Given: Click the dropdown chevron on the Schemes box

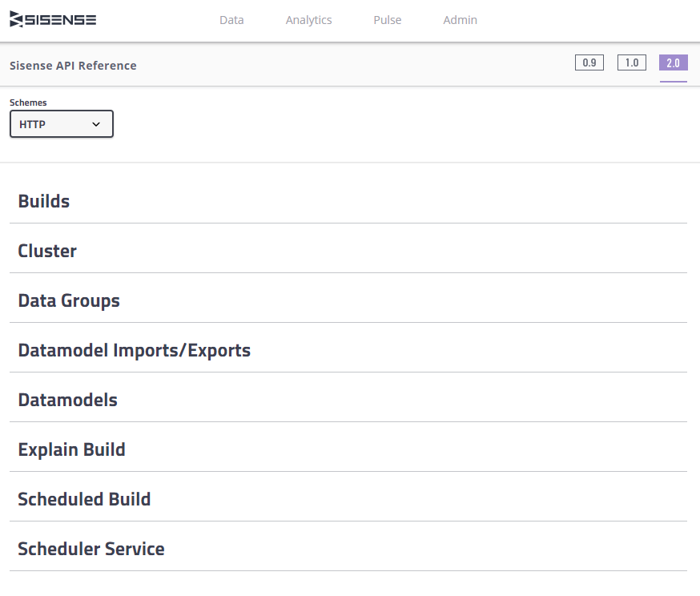Looking at the screenshot, I should click(96, 124).
